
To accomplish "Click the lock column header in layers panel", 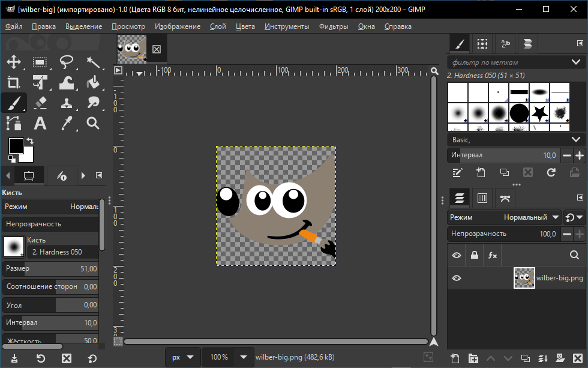I will (475, 255).
